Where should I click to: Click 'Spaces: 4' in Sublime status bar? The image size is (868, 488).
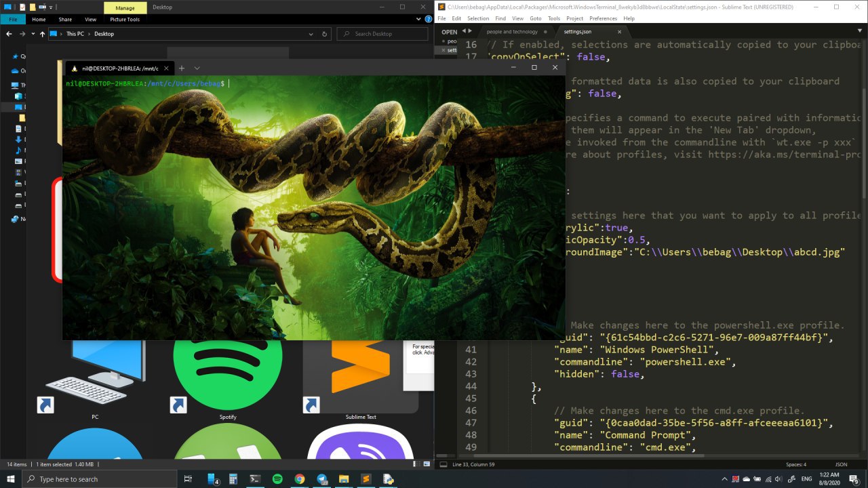coord(796,464)
